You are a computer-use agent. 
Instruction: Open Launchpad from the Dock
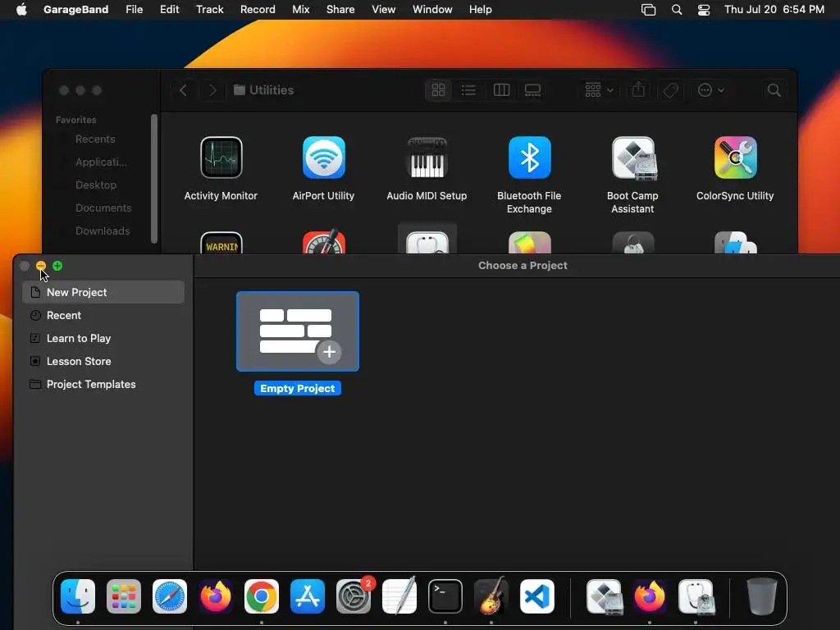(124, 596)
